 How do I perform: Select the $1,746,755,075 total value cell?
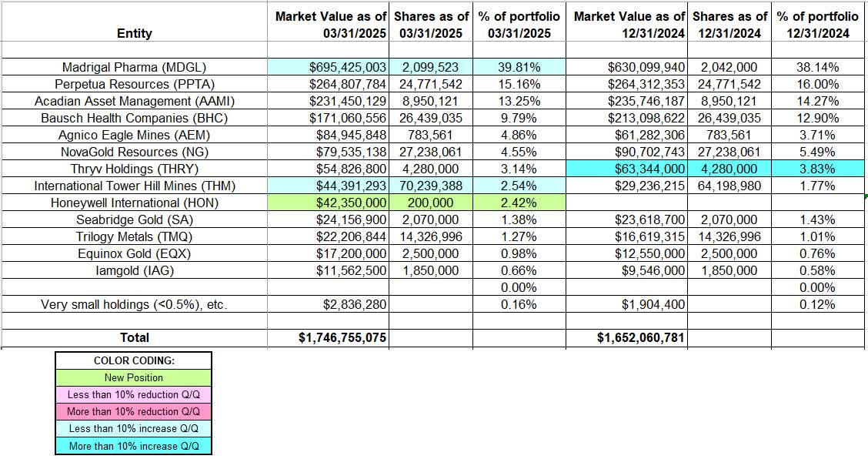coord(337,337)
